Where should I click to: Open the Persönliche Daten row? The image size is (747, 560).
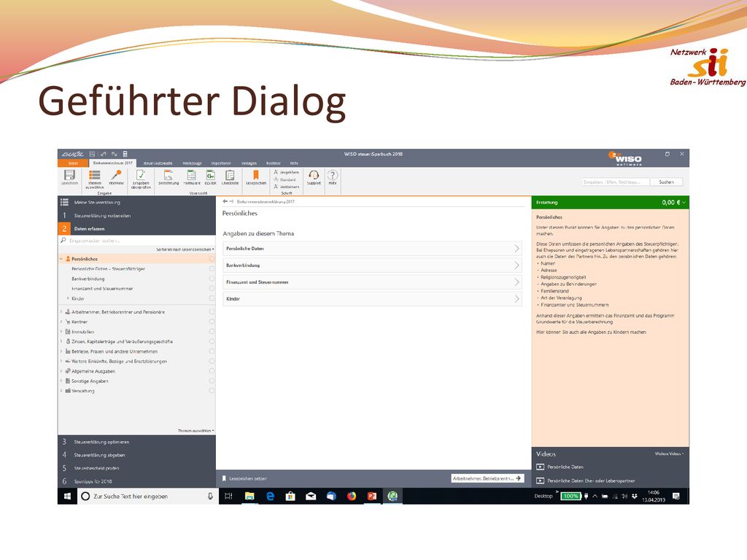372,249
